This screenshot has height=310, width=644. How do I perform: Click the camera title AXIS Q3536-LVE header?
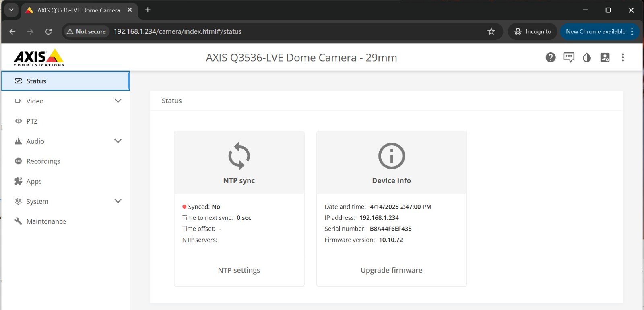click(301, 58)
